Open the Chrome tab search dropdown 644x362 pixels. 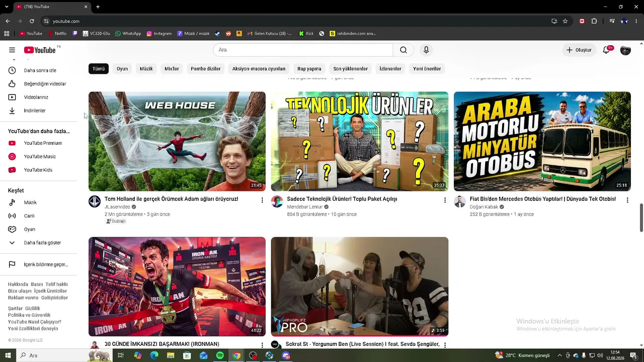point(7,7)
